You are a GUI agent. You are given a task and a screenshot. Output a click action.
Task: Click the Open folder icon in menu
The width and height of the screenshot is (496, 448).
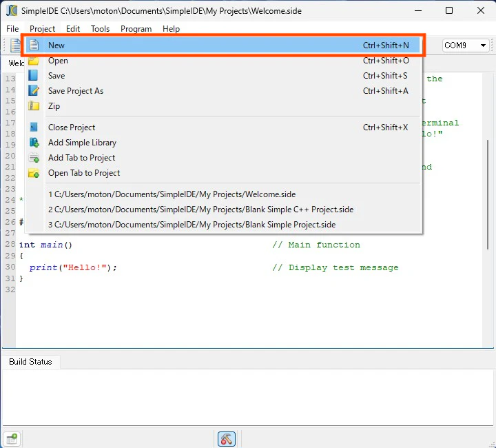34,61
